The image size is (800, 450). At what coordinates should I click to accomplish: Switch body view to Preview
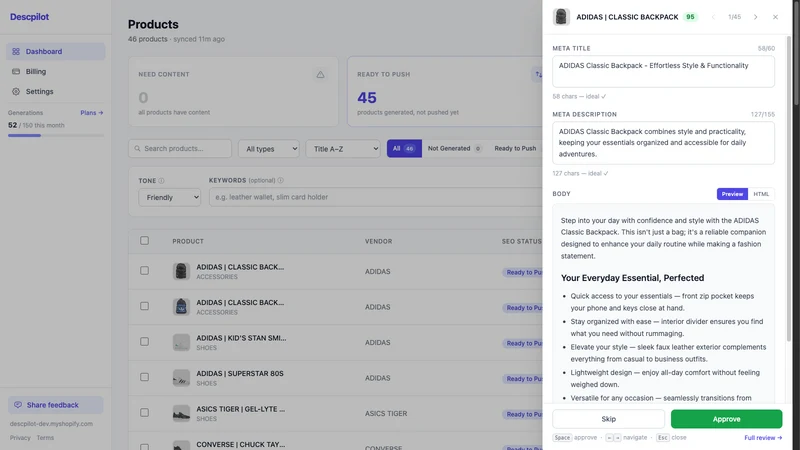click(732, 194)
